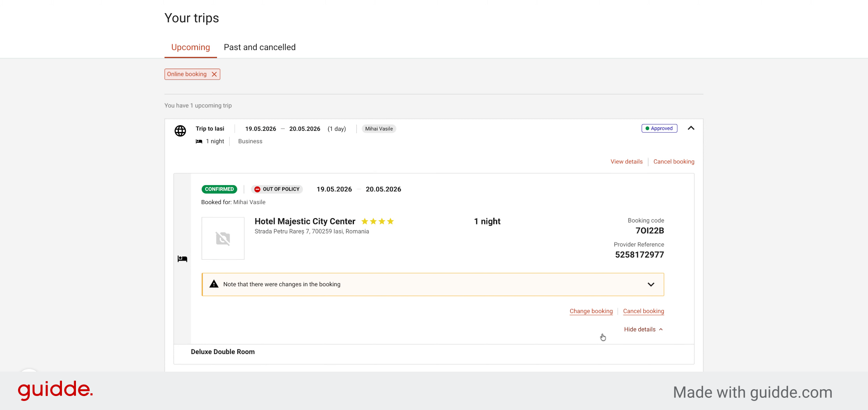Expand the booking changes note

coord(651,284)
